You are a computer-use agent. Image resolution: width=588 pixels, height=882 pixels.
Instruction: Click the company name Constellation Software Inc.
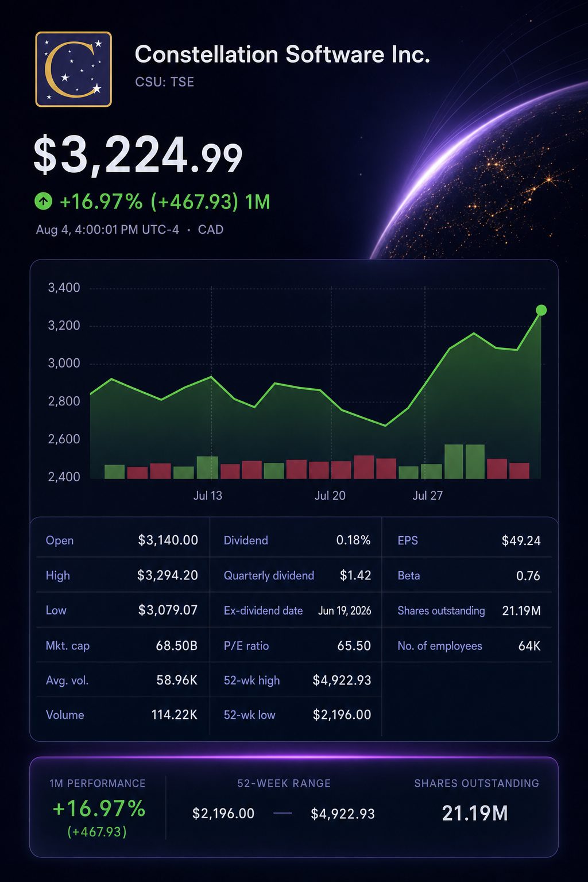point(282,55)
